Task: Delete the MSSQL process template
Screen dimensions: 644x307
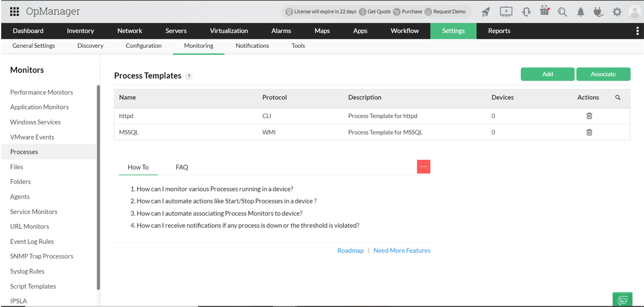Action: [589, 132]
